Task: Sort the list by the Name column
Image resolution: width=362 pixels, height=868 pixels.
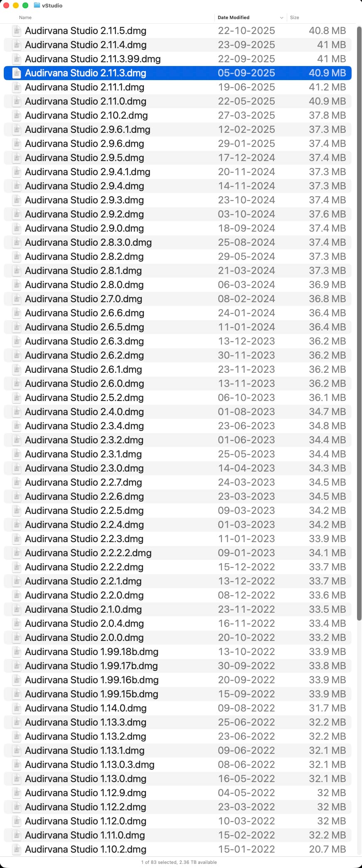Action: pos(25,17)
